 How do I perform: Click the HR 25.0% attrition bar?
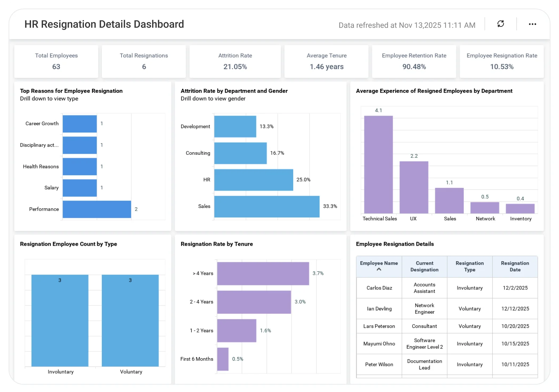coord(254,180)
